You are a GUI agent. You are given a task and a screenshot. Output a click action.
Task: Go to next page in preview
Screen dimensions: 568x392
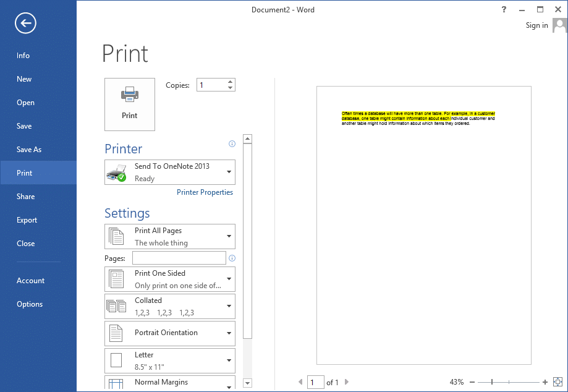pos(347,382)
